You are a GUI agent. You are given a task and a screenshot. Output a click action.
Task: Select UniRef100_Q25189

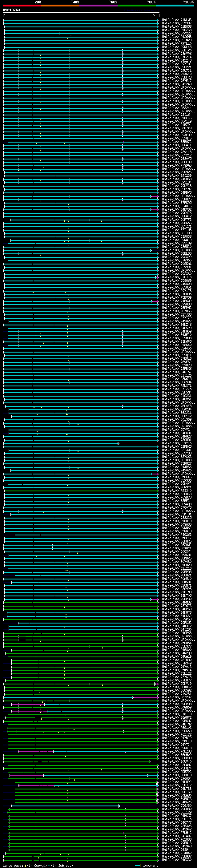pos(177,243)
